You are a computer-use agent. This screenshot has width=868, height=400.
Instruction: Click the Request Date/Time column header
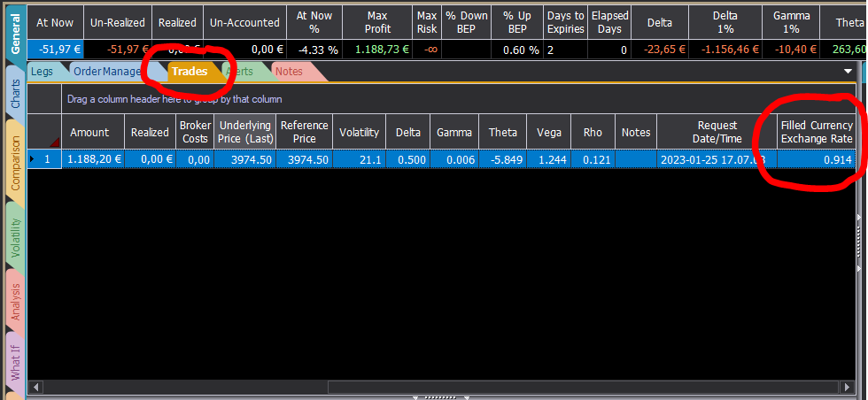717,133
